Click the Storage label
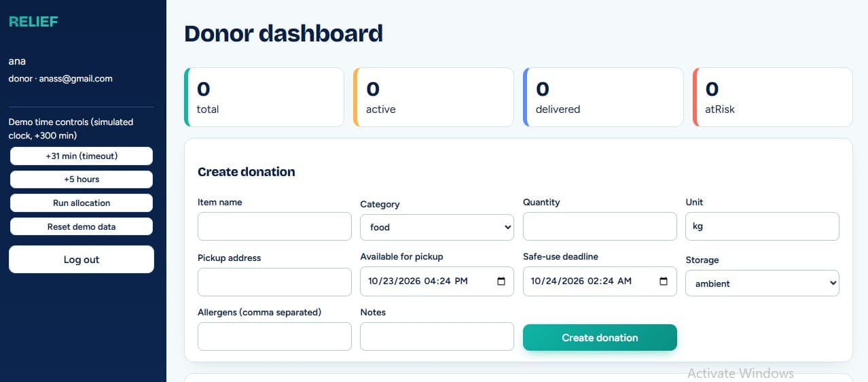 click(702, 260)
